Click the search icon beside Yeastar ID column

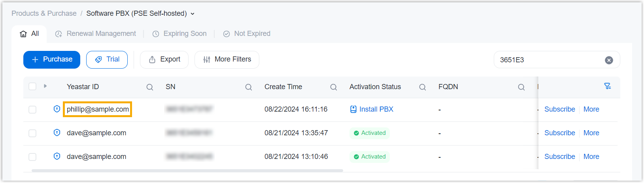tap(150, 87)
